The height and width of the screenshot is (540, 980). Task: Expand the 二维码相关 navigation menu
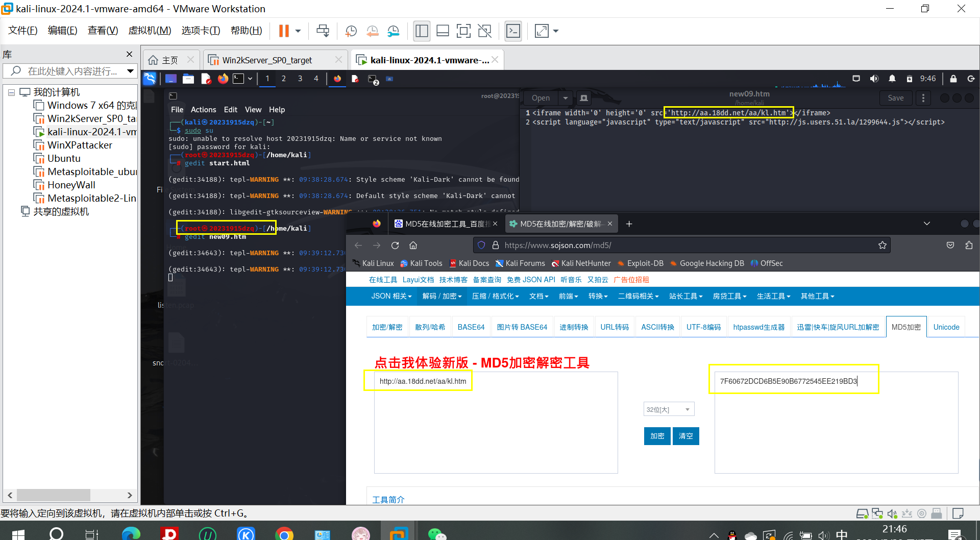[x=638, y=296]
